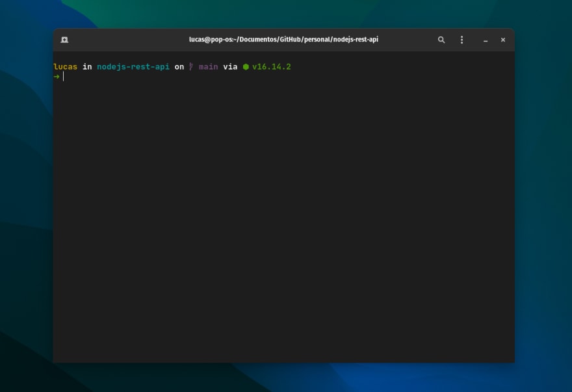Open a new terminal tab icon
Screen dimensions: 572x392
coord(64,40)
